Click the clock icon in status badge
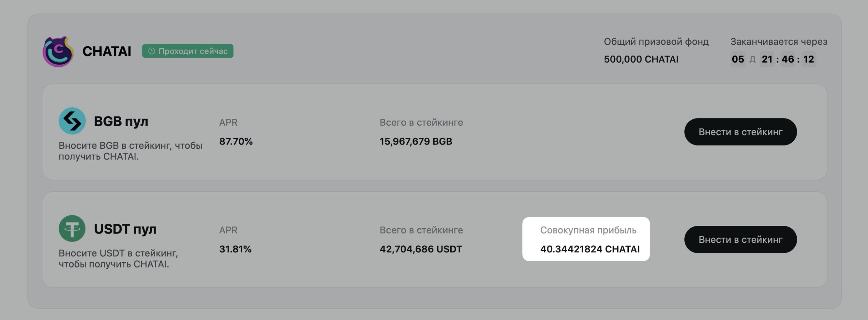Image resolution: width=868 pixels, height=320 pixels. click(x=151, y=51)
